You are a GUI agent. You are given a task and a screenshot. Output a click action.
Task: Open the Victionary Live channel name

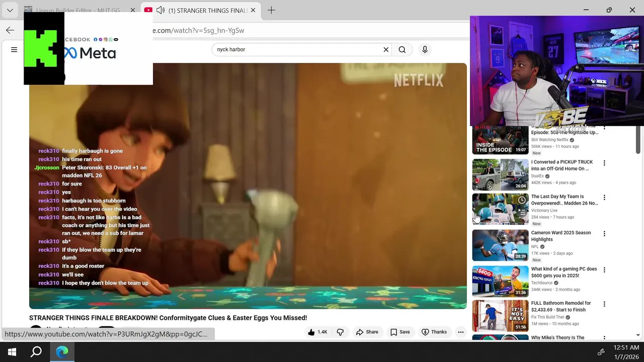pos(544,211)
